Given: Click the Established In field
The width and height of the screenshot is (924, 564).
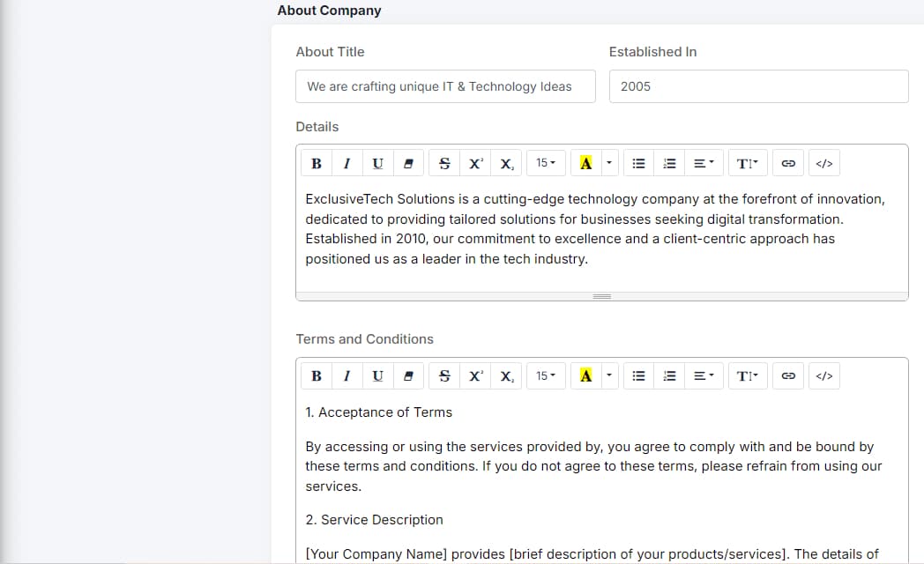Looking at the screenshot, I should pyautogui.click(x=758, y=86).
